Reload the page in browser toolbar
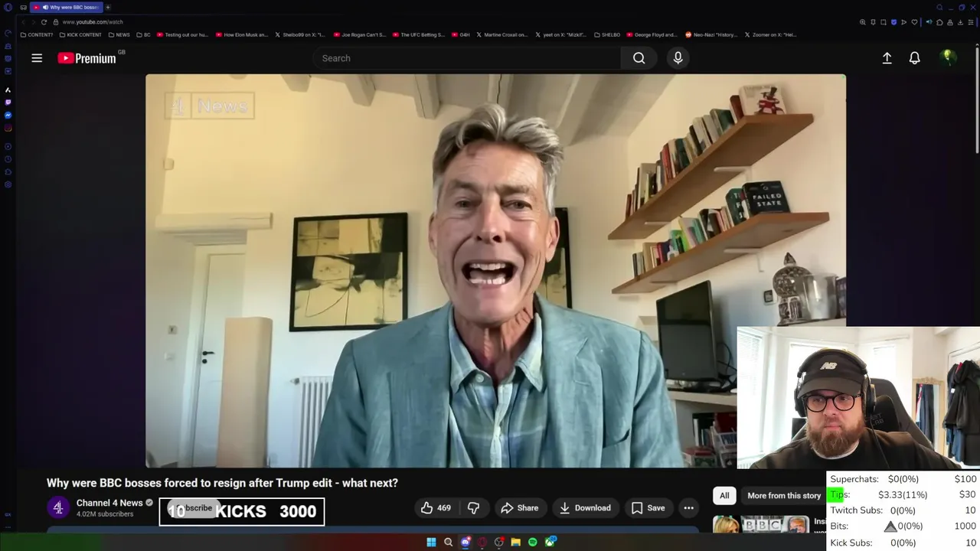This screenshot has width=980, height=551. [x=44, y=22]
